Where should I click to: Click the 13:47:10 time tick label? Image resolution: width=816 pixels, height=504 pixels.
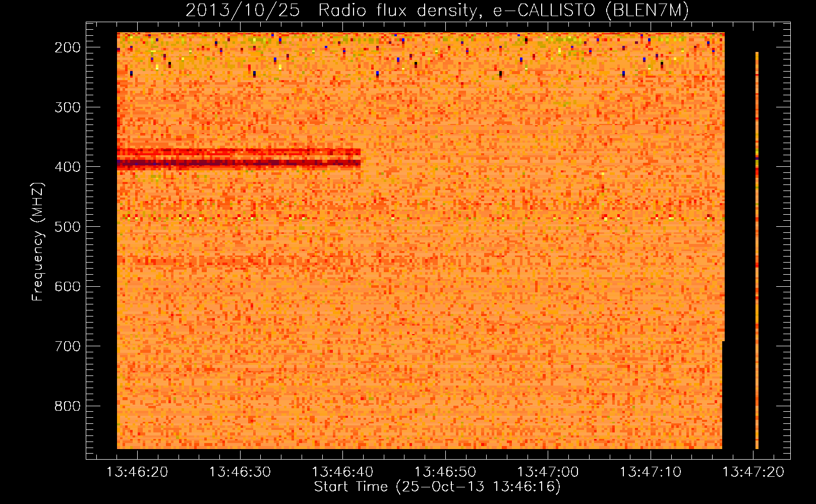point(651,472)
